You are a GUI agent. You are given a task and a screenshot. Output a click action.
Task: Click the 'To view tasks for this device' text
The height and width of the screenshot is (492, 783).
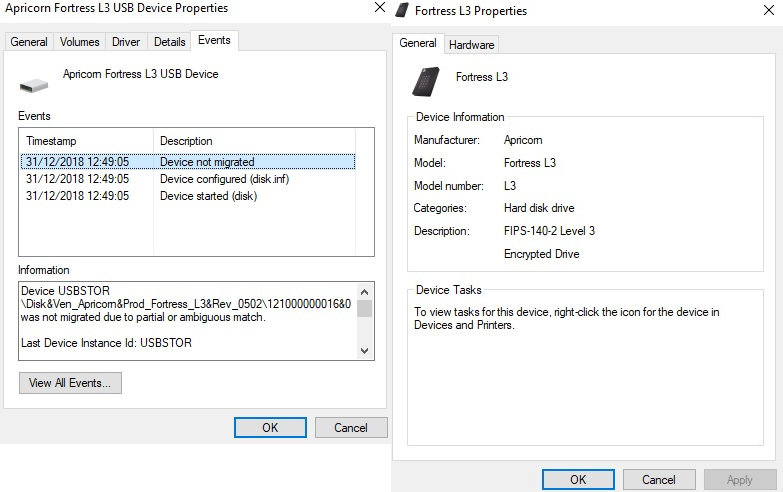tap(481, 312)
